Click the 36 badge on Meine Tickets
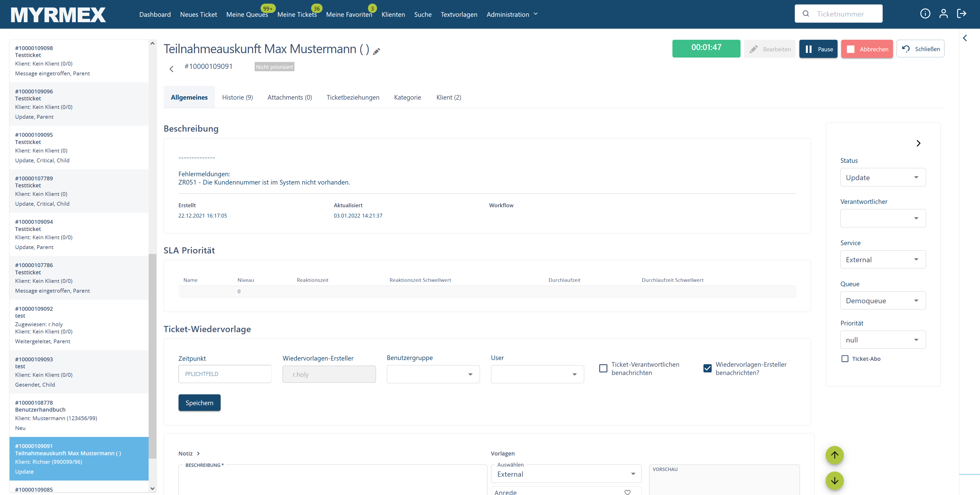 click(x=317, y=8)
